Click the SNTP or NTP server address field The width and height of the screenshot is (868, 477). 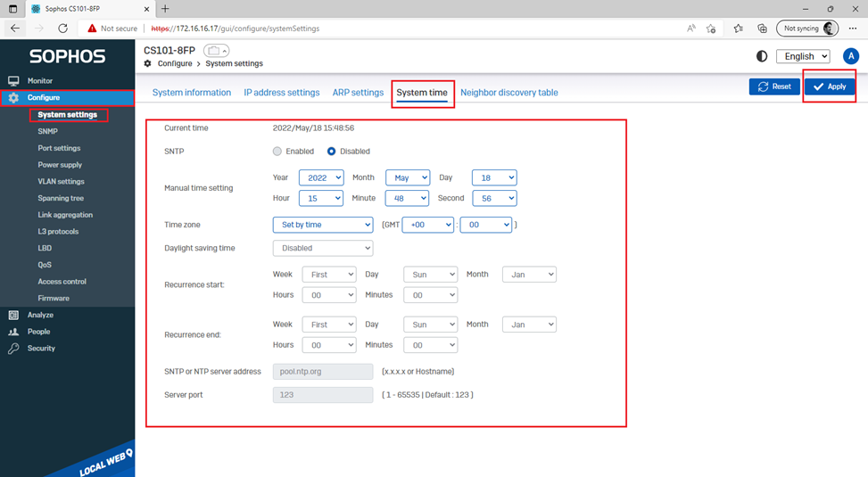coord(322,371)
